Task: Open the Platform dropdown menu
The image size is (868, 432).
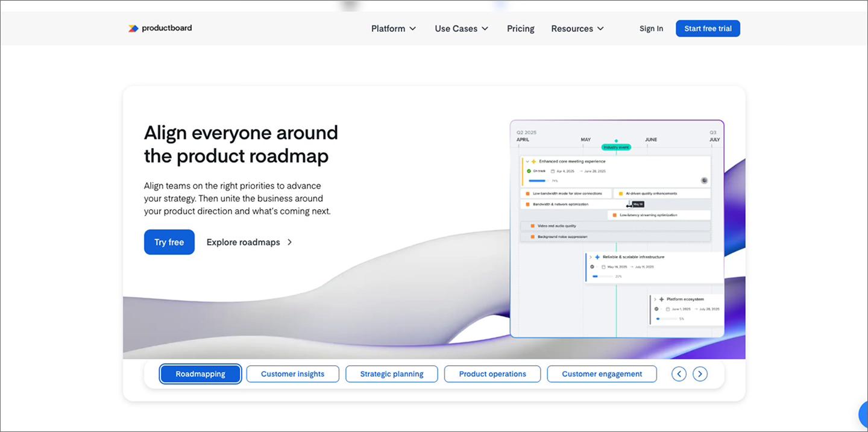Action: (392, 28)
